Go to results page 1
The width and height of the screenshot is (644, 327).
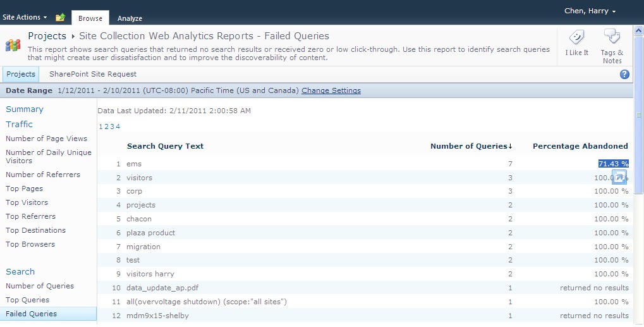pyautogui.click(x=100, y=126)
